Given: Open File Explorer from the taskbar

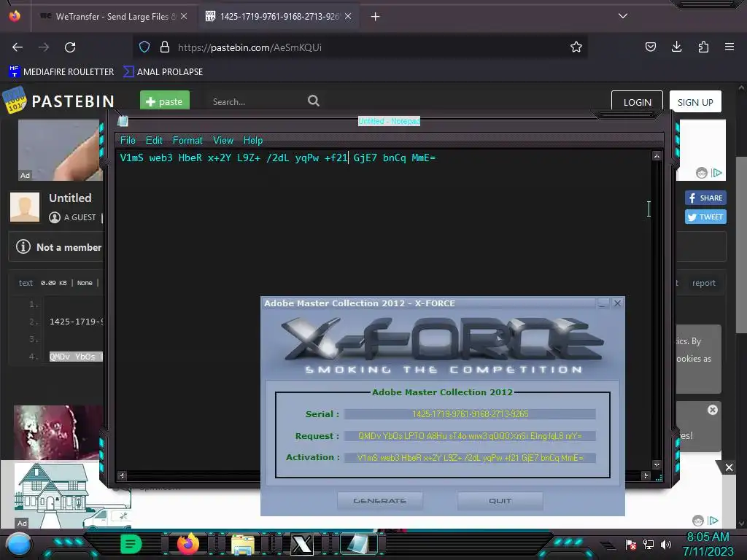Looking at the screenshot, I should (x=243, y=544).
